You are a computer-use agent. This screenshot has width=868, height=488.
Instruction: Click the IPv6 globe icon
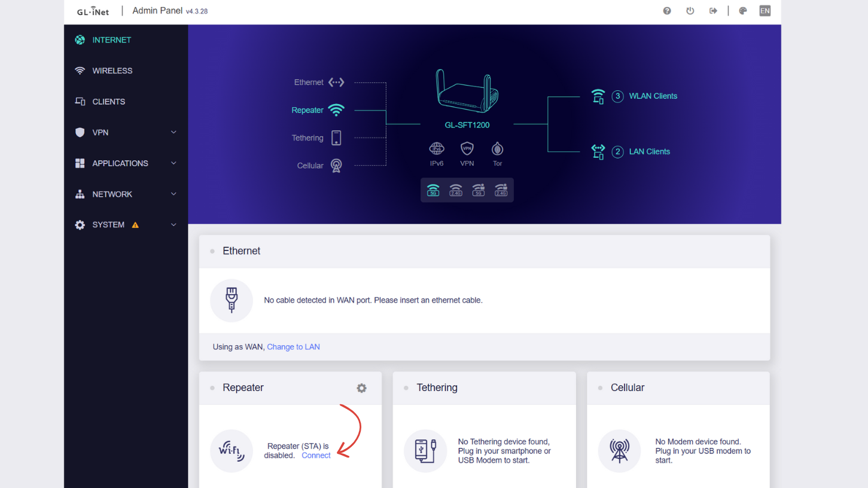tap(437, 149)
